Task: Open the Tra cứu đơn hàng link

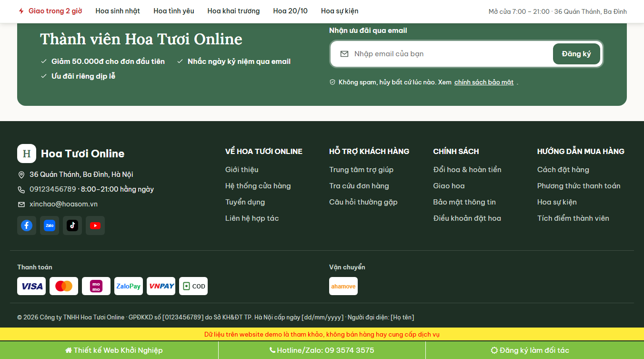Action: point(359,186)
